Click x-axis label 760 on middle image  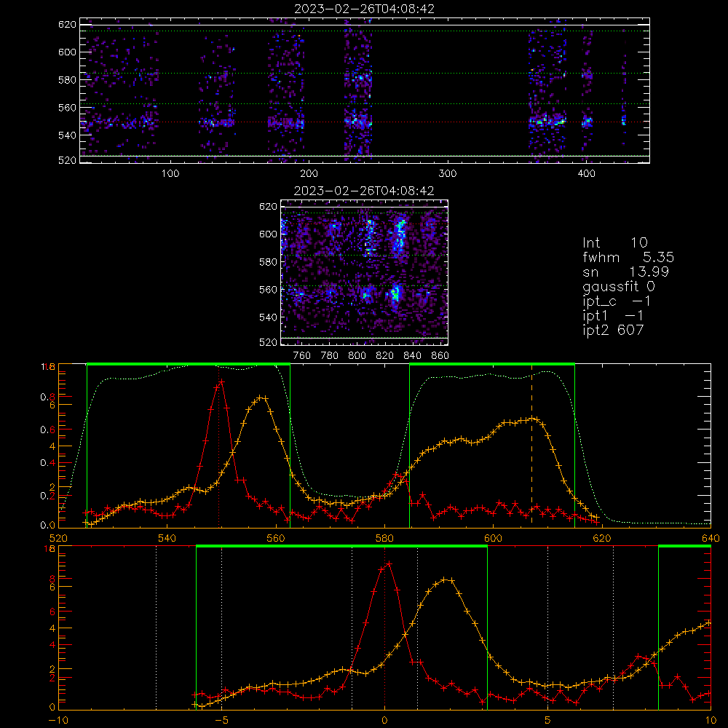(x=302, y=356)
